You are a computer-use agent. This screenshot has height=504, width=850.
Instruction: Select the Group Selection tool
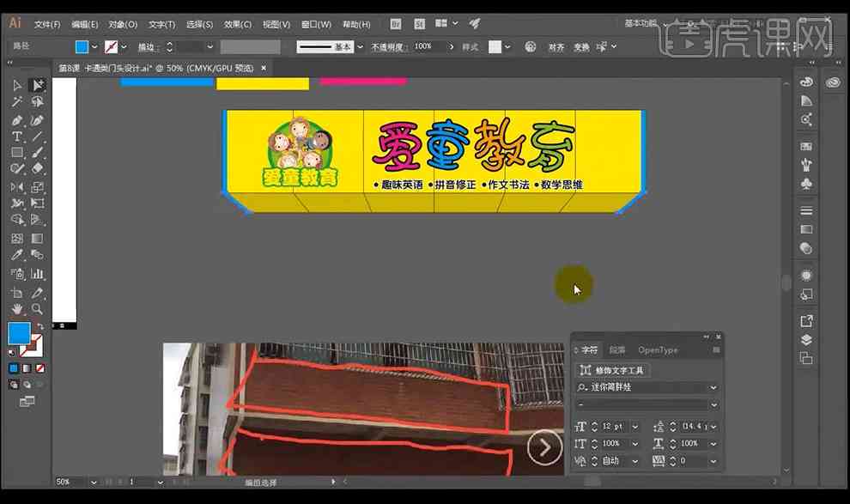coord(38,85)
